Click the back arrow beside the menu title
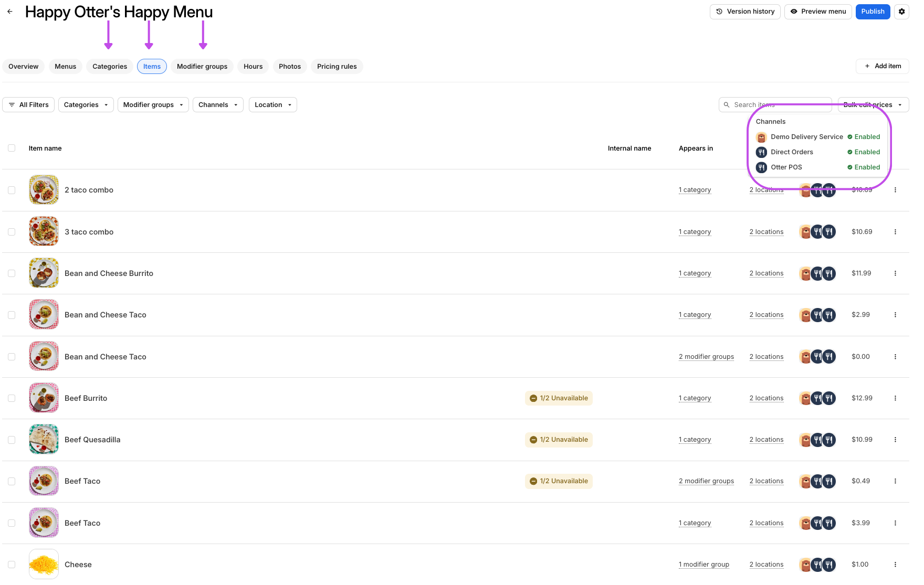The image size is (924, 585). click(x=10, y=12)
